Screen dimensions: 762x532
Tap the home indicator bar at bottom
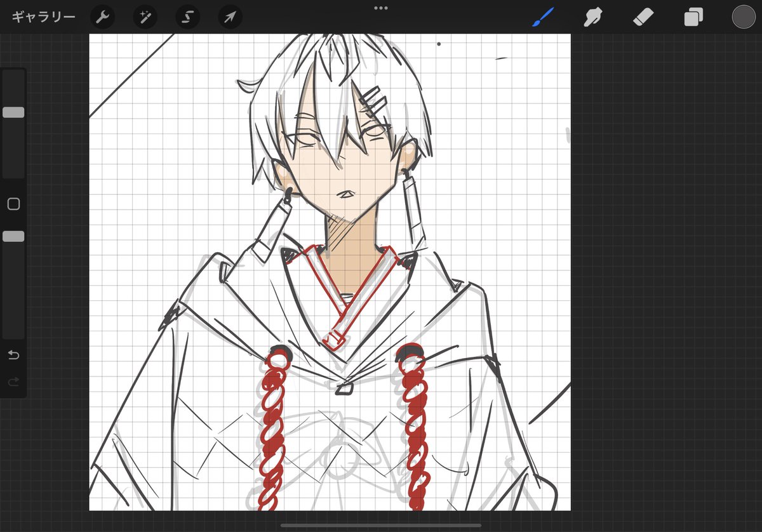381,525
